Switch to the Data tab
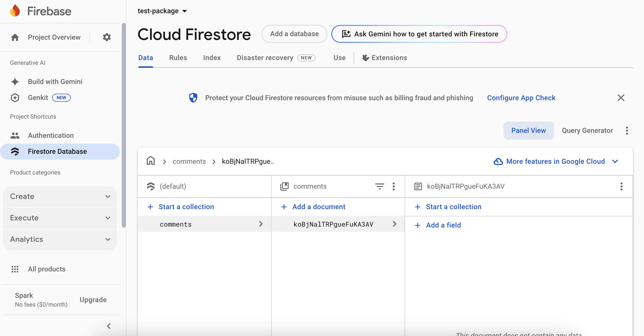This screenshot has width=644, height=336. pyautogui.click(x=146, y=58)
